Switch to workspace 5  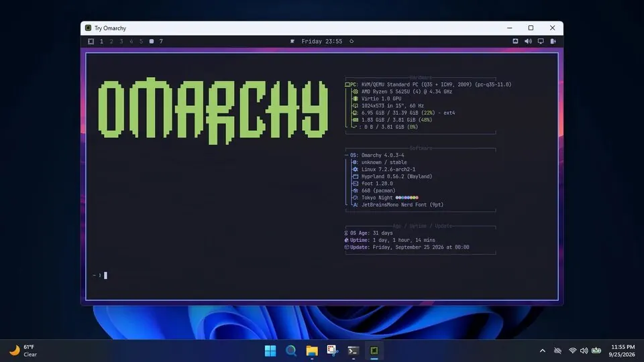tap(141, 42)
